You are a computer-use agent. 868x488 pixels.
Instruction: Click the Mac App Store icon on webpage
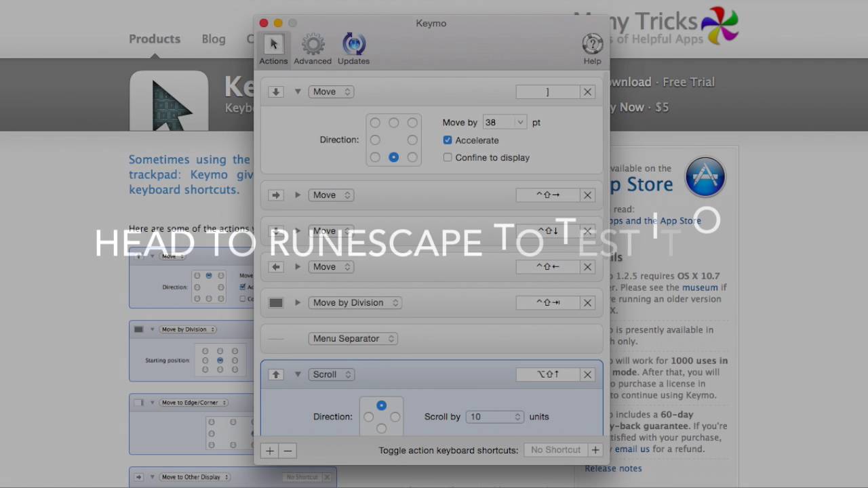pos(705,177)
